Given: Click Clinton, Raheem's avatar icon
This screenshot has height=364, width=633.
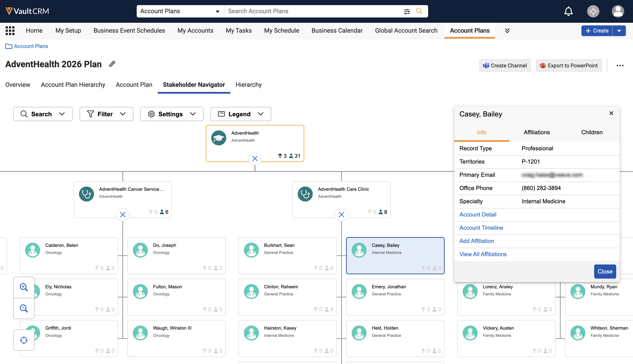Looking at the screenshot, I should (x=251, y=291).
